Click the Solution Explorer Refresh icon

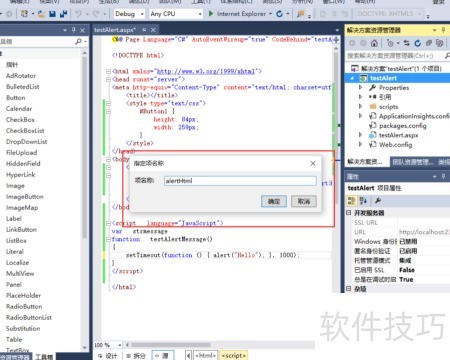pyautogui.click(x=418, y=43)
